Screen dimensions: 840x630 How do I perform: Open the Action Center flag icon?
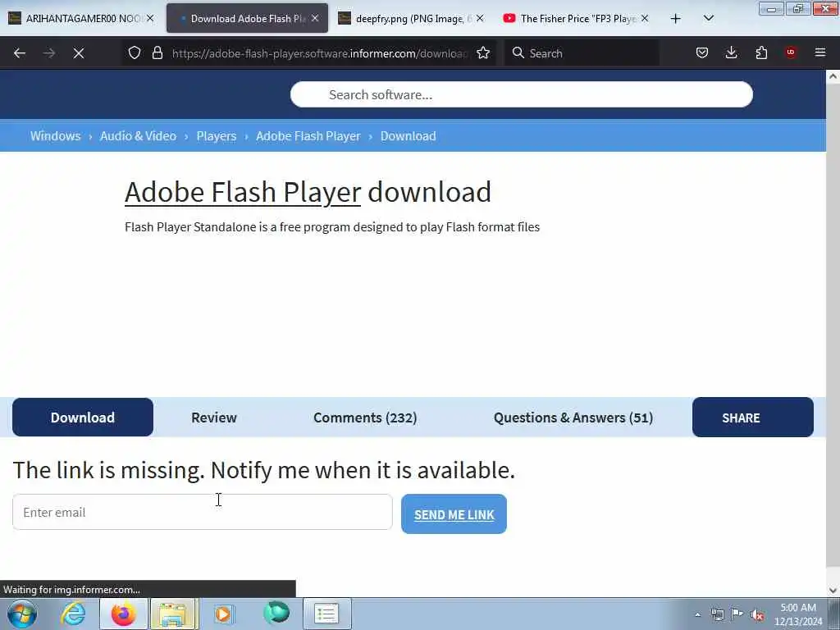tap(737, 614)
